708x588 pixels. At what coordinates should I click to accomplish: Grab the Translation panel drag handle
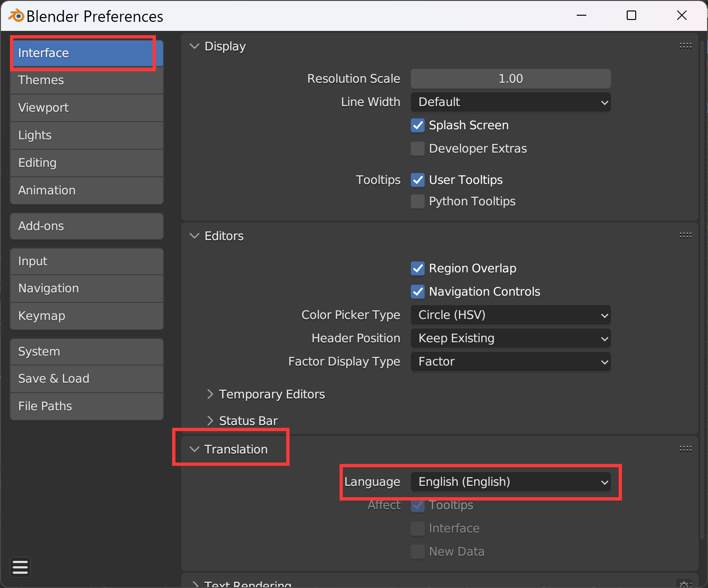(x=685, y=449)
